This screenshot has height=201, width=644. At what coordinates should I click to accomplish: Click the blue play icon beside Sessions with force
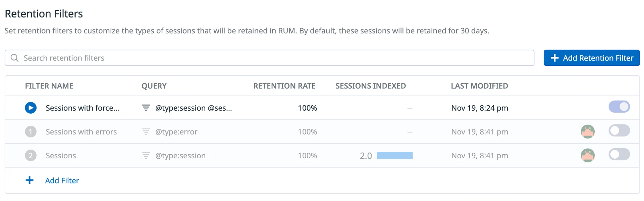coord(31,108)
